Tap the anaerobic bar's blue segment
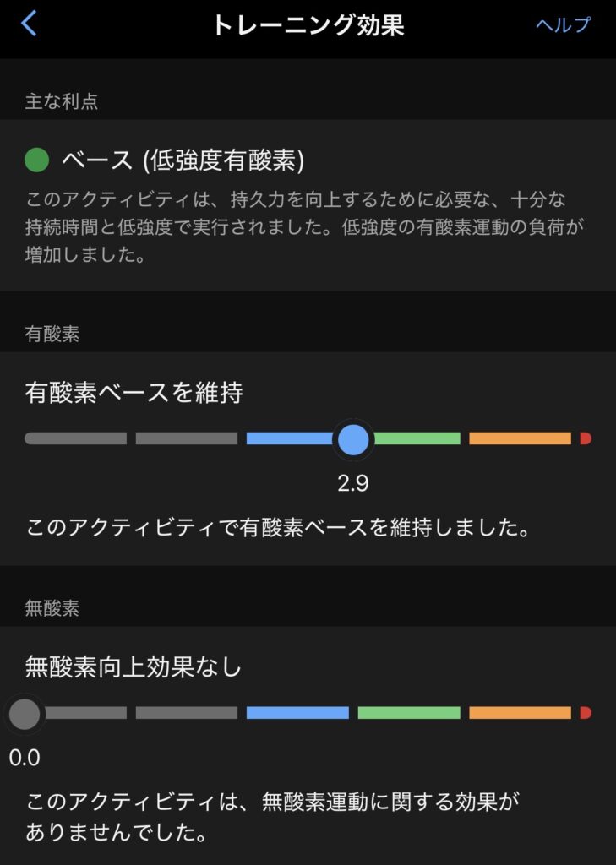Image resolution: width=616 pixels, height=865 pixels. (x=297, y=713)
